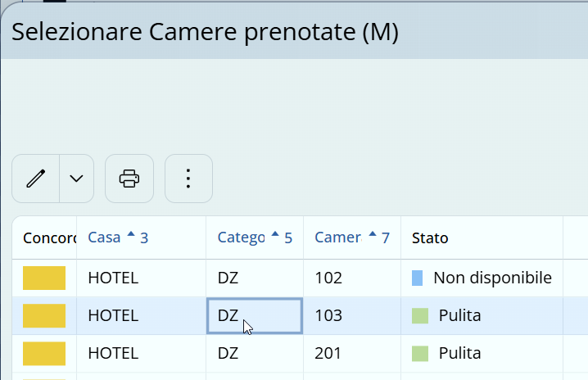Click green Pulita status icon for room 103
Screen dimensions: 588x380
point(420,316)
